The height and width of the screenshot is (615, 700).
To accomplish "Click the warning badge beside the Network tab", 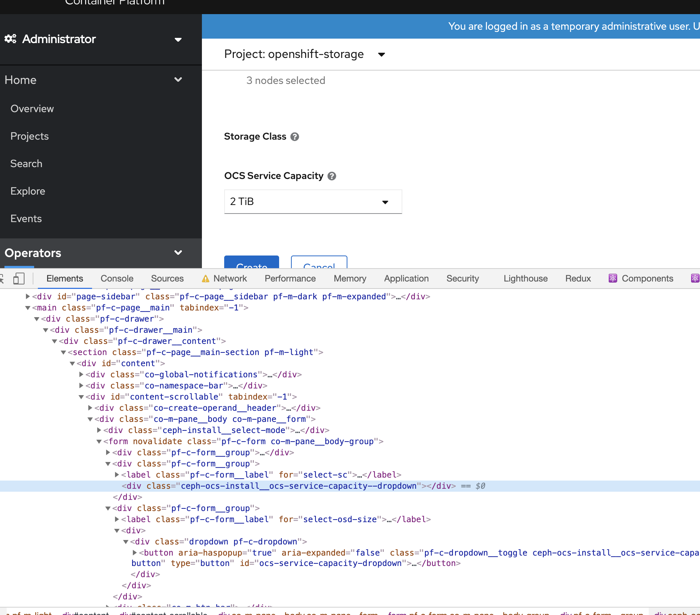I will tap(206, 278).
